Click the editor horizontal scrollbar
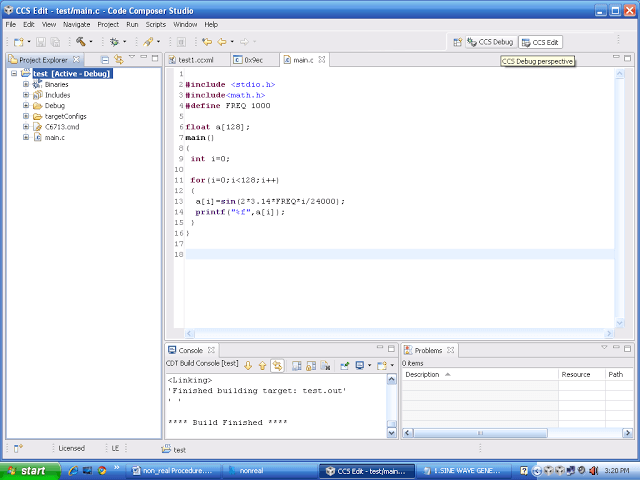This screenshot has height=480, width=640. click(399, 333)
